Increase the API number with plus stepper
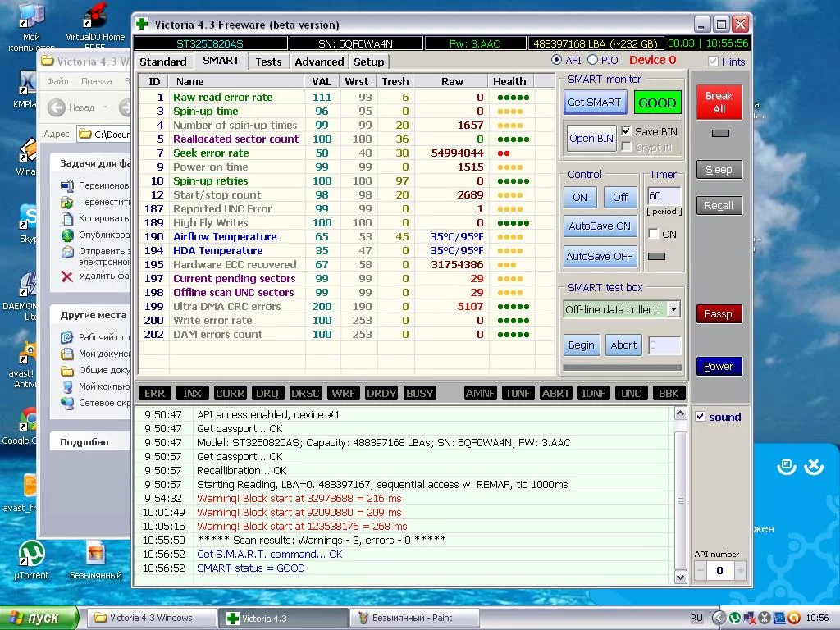The height and width of the screenshot is (630, 840). pos(741,571)
